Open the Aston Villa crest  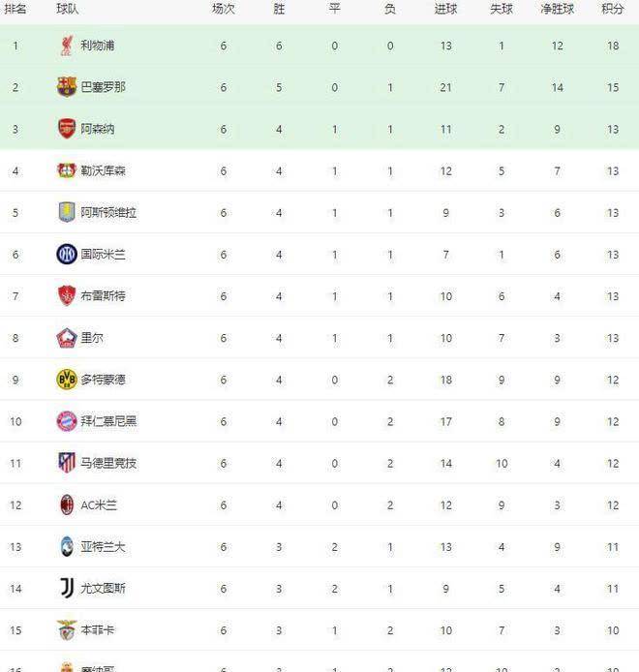tap(67, 212)
